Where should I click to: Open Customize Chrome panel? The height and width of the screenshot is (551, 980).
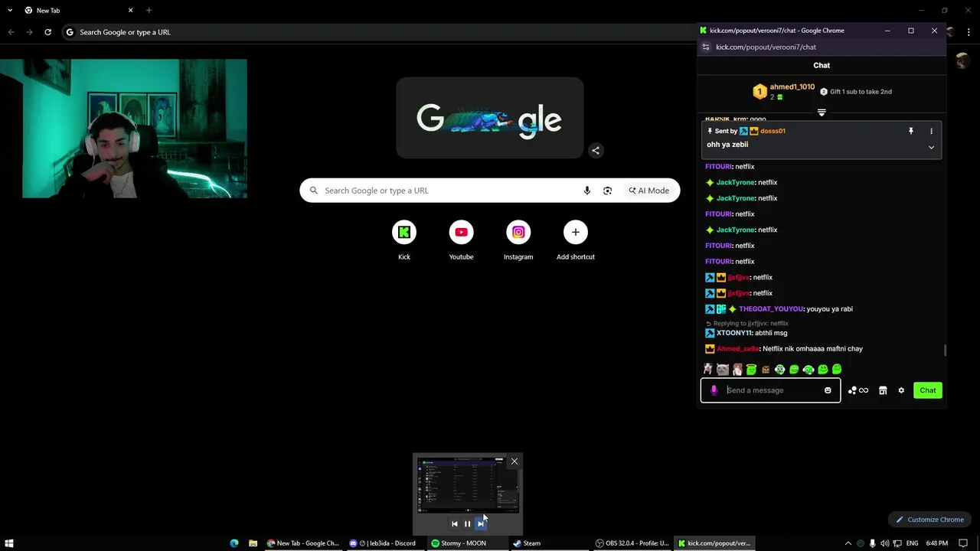929,520
